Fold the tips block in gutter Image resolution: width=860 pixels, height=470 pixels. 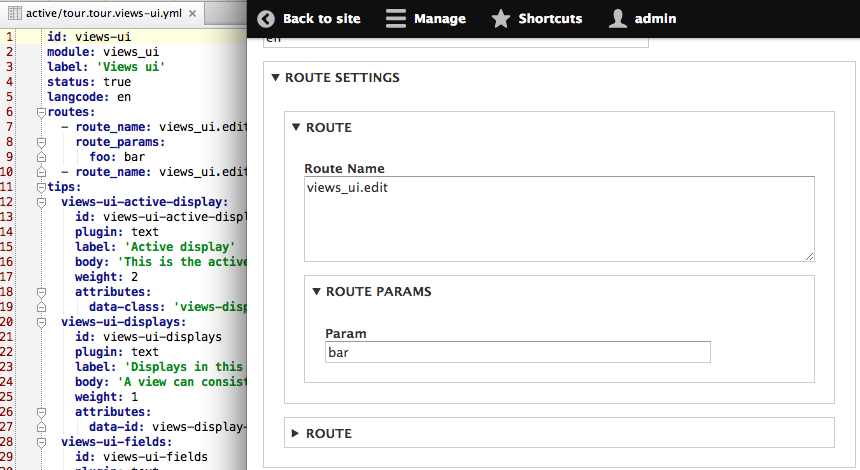(41, 187)
